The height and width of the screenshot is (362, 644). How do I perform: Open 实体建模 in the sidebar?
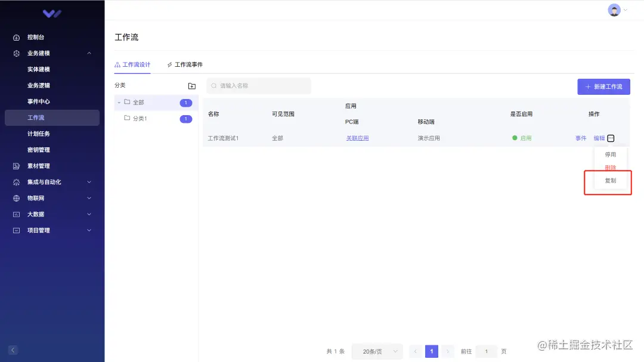tap(39, 69)
